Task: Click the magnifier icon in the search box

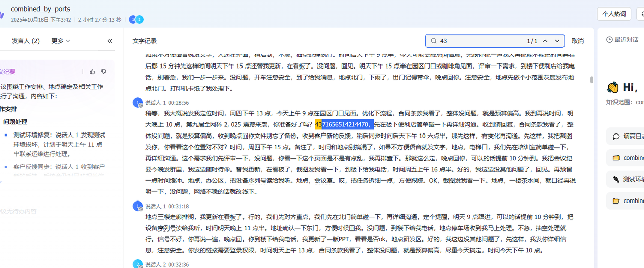Action: click(434, 41)
